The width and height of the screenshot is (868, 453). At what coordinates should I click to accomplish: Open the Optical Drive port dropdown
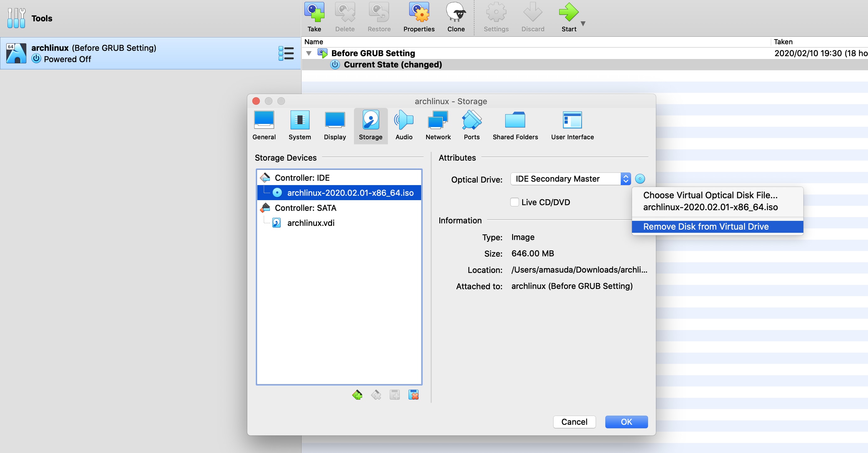570,179
